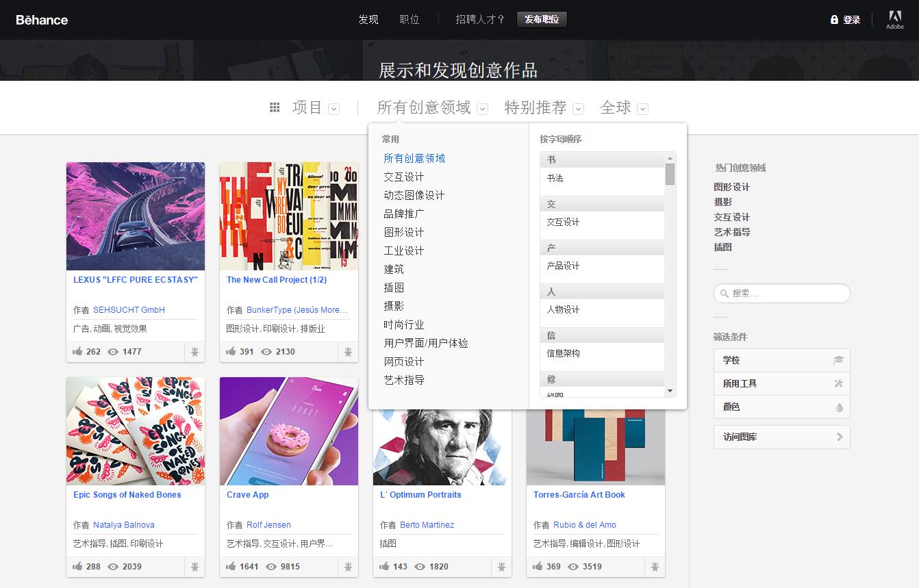The width and height of the screenshot is (919, 588).
Task: Click the Behance logo at top left
Action: pyautogui.click(x=42, y=19)
